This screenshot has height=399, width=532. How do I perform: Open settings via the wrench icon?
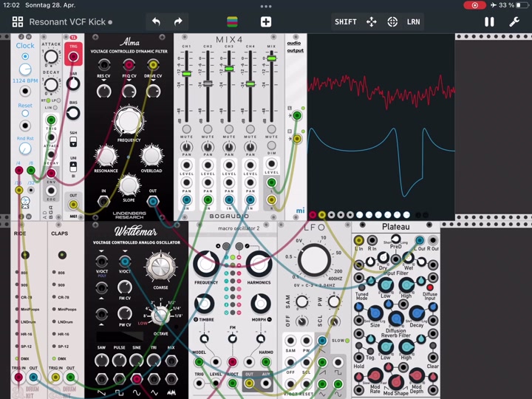[x=514, y=21]
